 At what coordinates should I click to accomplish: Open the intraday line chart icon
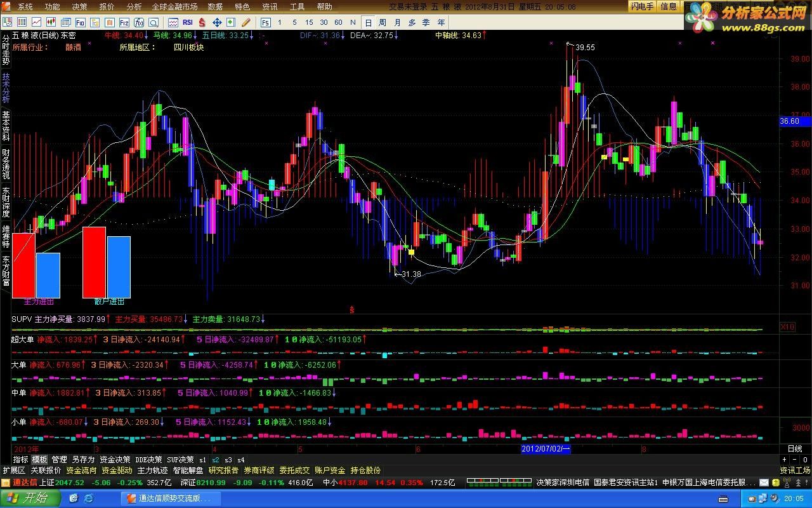click(36, 22)
